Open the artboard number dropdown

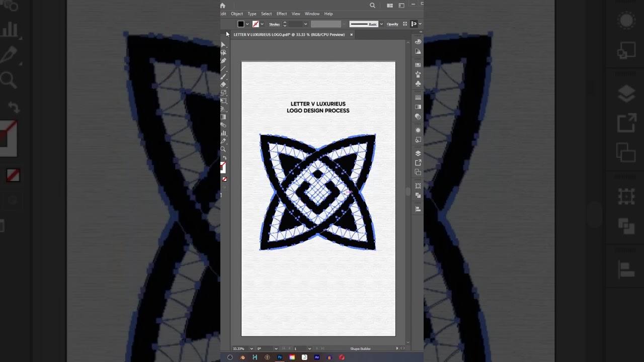pyautogui.click(x=309, y=348)
